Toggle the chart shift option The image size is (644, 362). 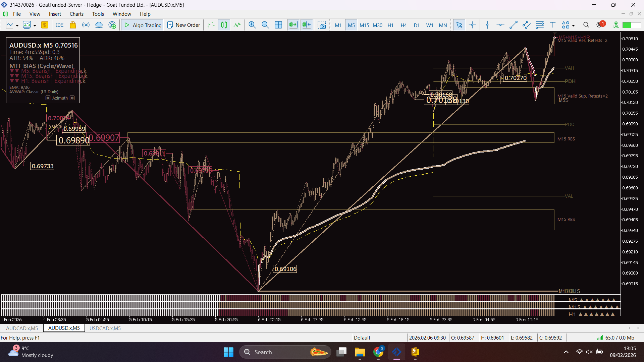[x=306, y=25]
